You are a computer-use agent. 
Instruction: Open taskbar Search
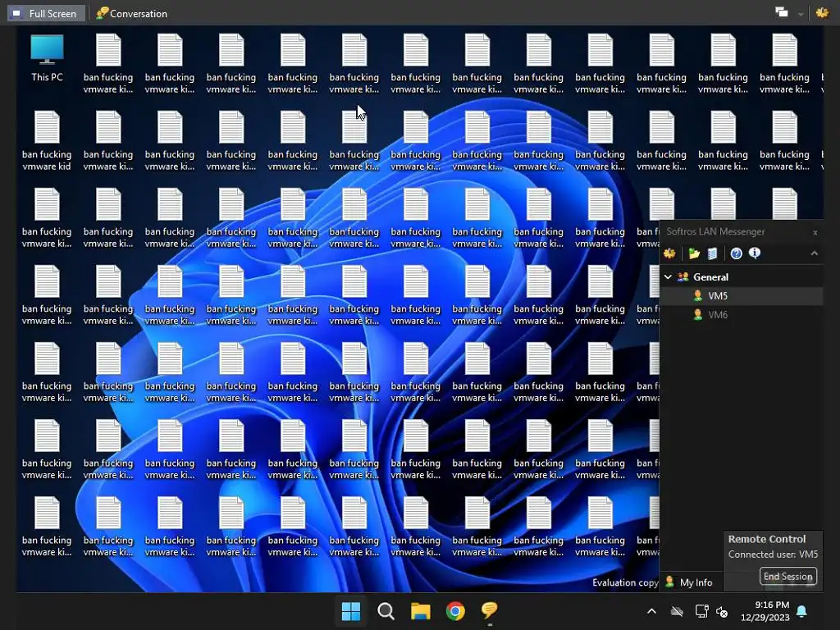386,610
